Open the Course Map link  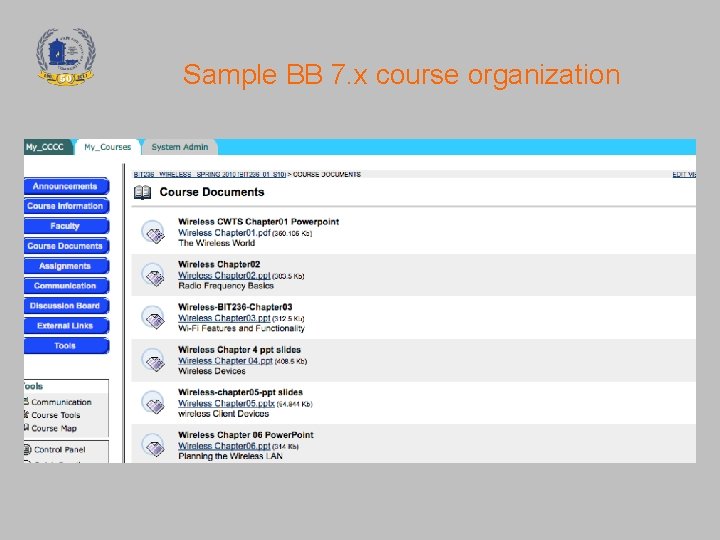coord(54,428)
